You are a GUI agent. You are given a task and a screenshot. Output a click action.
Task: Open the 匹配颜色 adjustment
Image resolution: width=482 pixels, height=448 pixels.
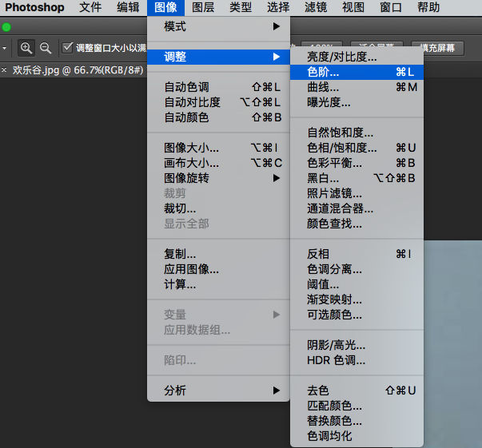click(357, 406)
